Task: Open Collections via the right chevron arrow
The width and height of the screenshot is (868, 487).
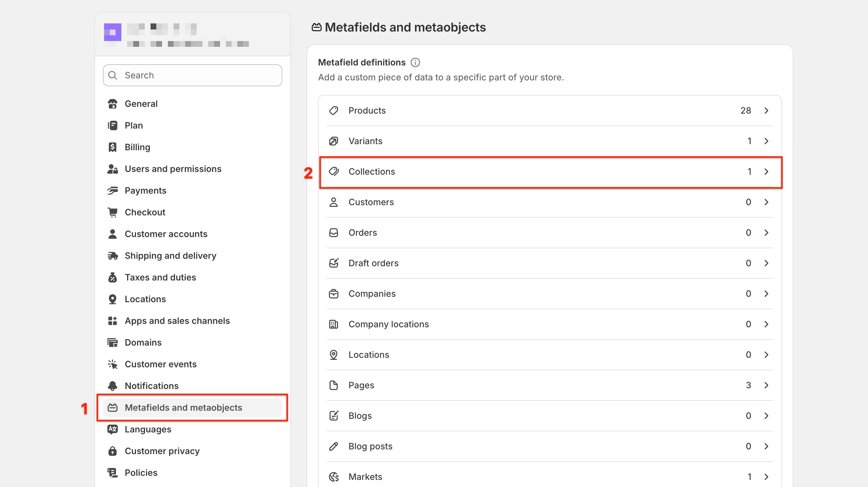Action: (766, 172)
